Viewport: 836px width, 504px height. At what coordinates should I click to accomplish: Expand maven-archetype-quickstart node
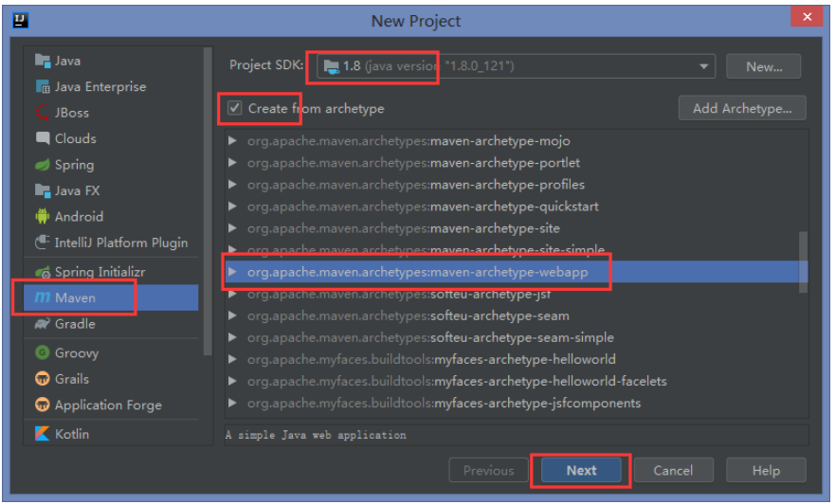tap(232, 207)
